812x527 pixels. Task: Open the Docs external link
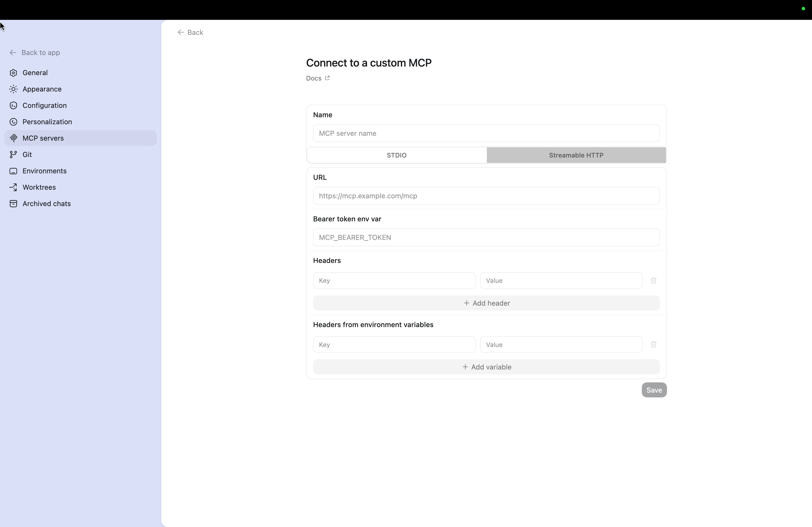point(317,78)
